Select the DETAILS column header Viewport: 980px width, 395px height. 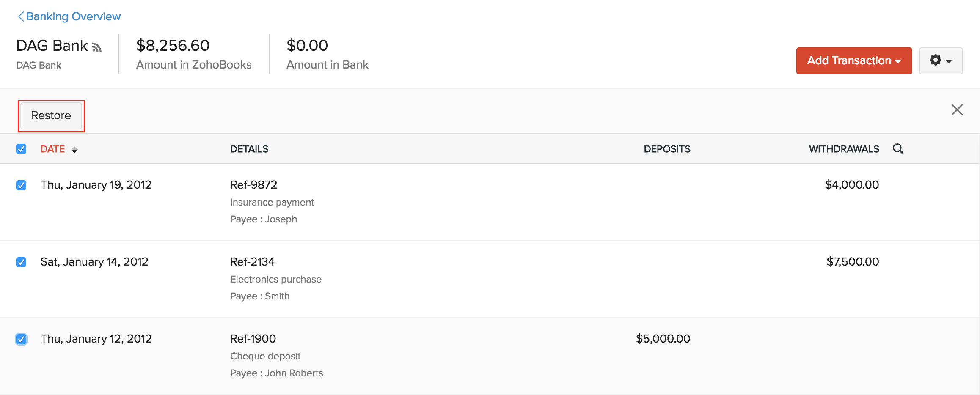click(x=249, y=149)
